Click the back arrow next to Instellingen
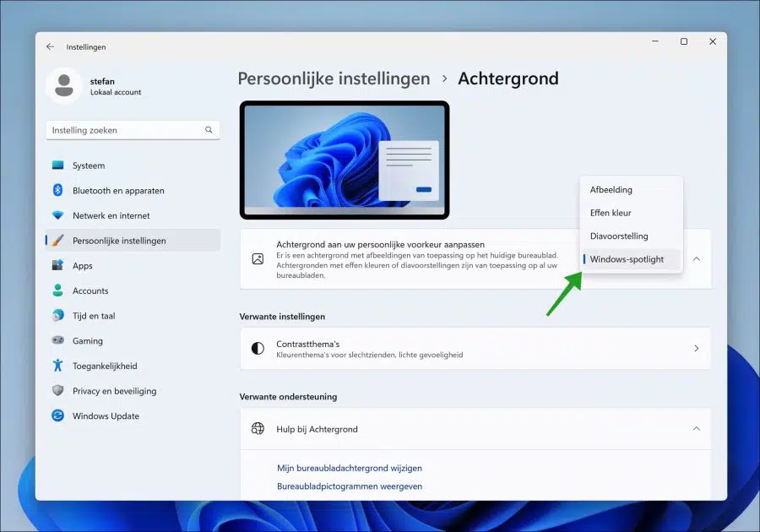The image size is (760, 532). [50, 46]
